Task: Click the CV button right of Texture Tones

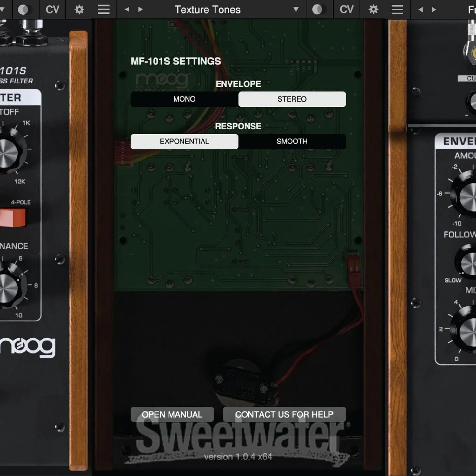Action: 347,10
